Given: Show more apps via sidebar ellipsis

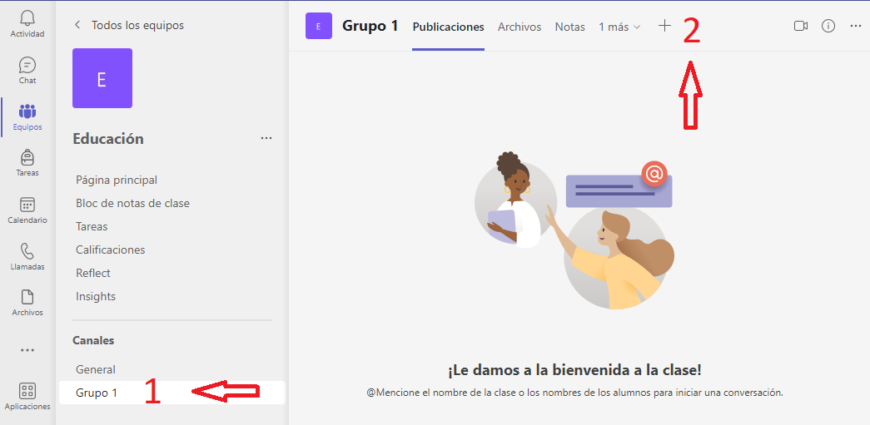Looking at the screenshot, I should (x=27, y=350).
